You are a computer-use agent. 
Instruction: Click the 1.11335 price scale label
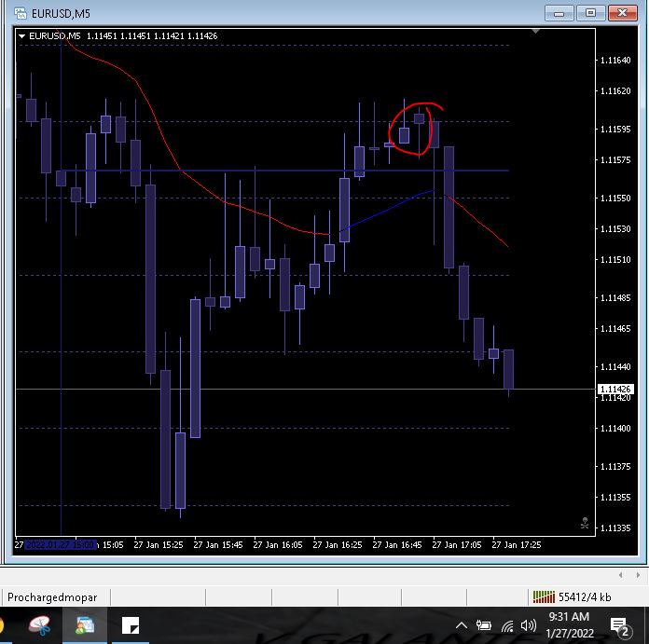click(615, 528)
